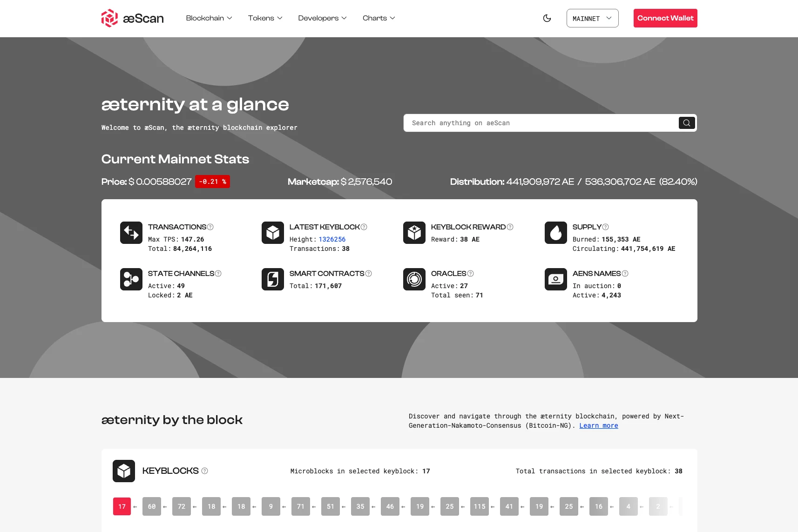This screenshot has width=798, height=532.
Task: Expand the Developers menu
Action: (322, 18)
